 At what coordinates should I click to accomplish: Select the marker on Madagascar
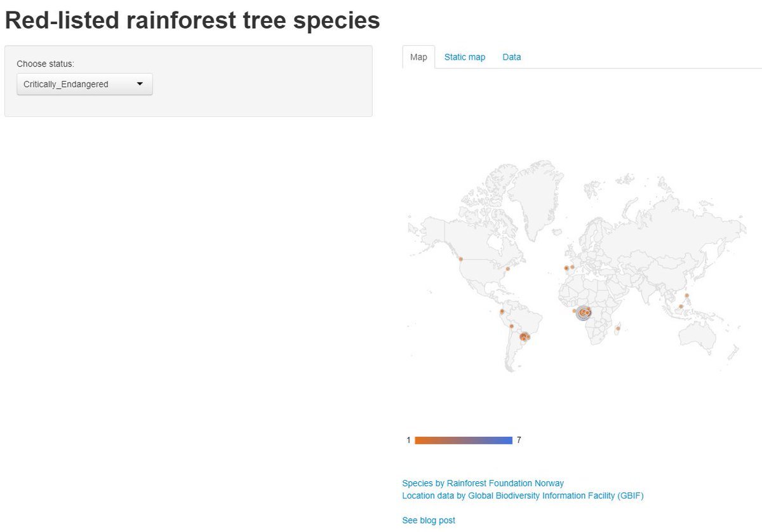click(x=618, y=328)
